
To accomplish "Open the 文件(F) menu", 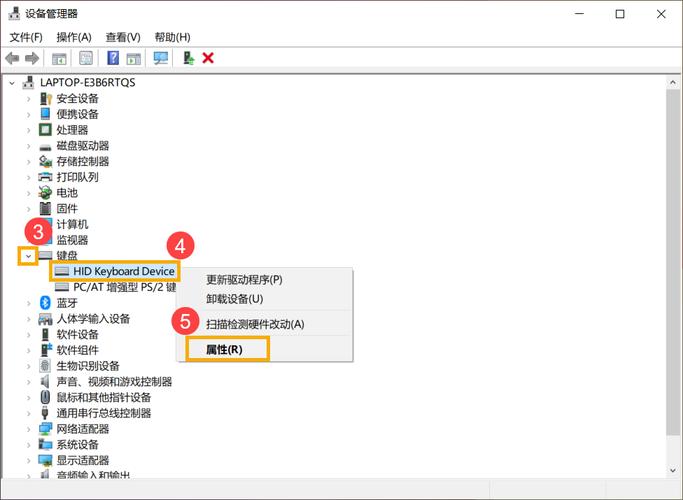I will tap(26, 37).
